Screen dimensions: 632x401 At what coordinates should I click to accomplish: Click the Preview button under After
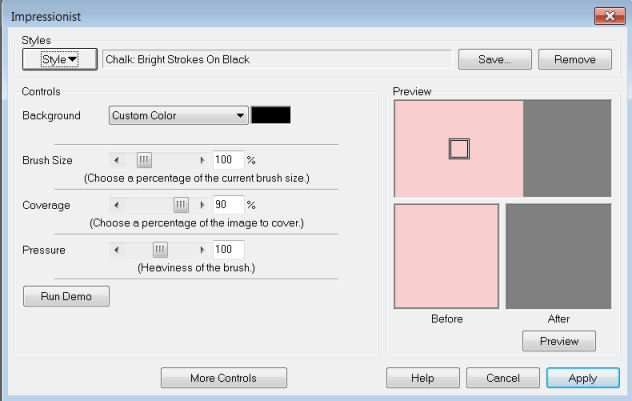[x=559, y=341]
